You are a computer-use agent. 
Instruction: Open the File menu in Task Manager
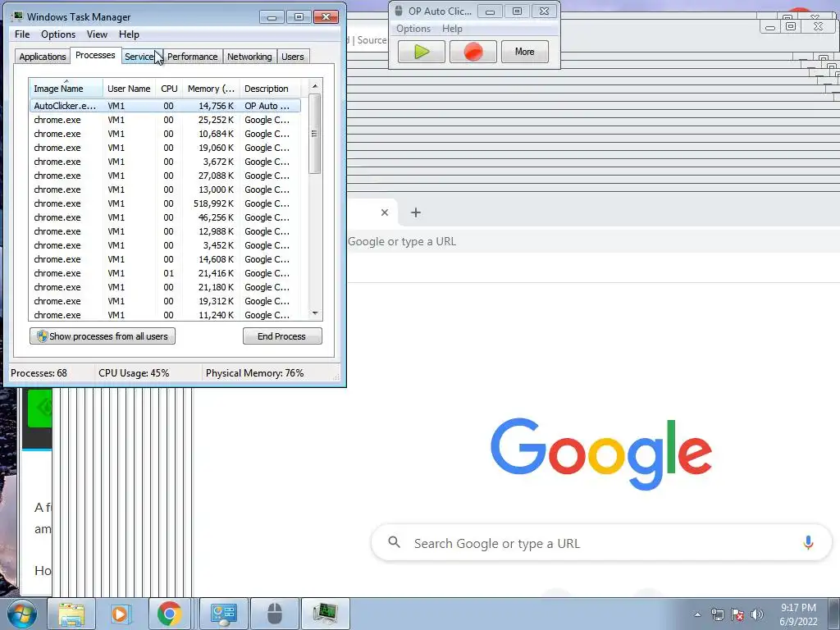tap(22, 34)
